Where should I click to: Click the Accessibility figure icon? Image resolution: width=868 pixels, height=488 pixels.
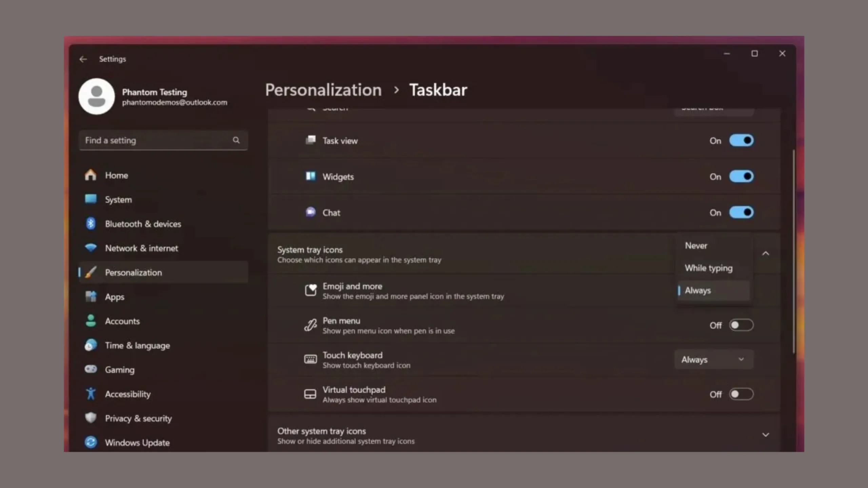coord(91,393)
